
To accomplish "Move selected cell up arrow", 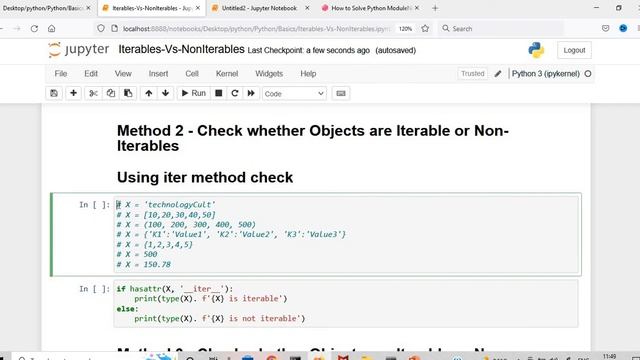I will click(149, 93).
